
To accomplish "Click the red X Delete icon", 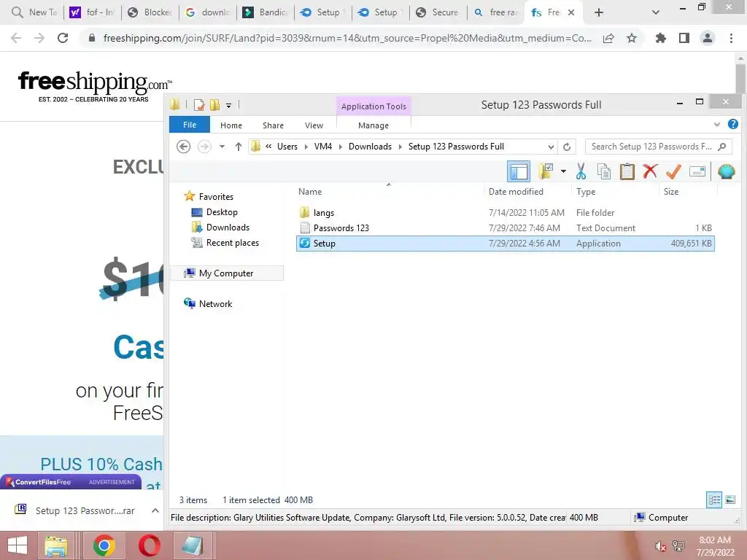I will [x=650, y=171].
